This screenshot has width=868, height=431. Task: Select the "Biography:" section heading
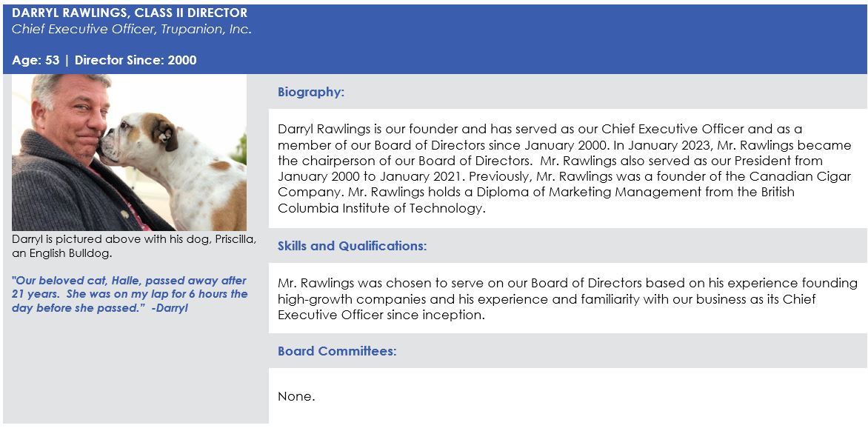click(311, 93)
